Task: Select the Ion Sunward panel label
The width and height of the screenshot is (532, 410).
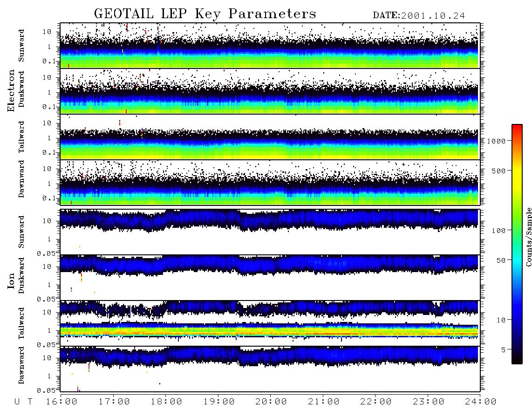Action: [x=21, y=232]
